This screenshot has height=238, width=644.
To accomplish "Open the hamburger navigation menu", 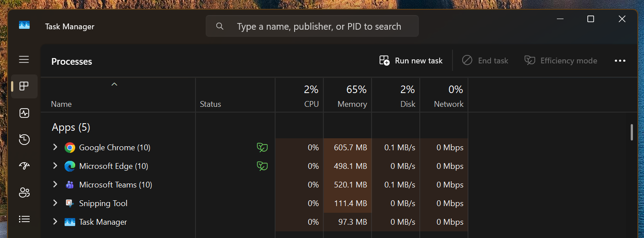I will coord(24,59).
